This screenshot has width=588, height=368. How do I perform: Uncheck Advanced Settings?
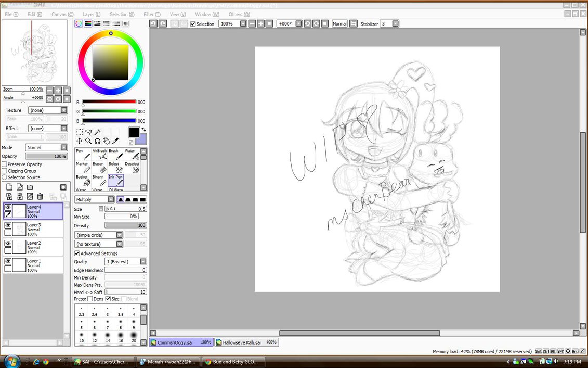click(77, 253)
